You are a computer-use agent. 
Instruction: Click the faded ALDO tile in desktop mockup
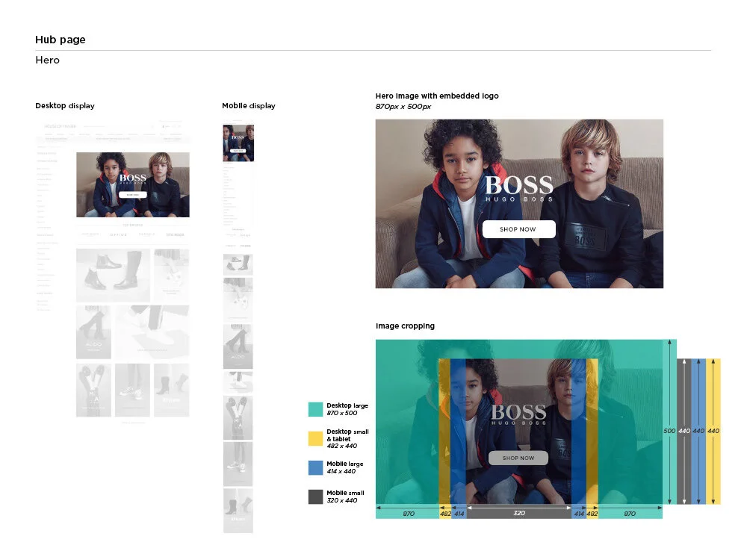[x=94, y=332]
